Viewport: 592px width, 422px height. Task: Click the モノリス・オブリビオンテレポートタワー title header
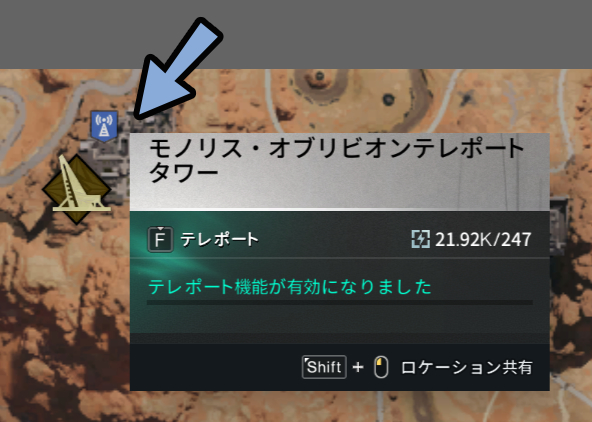pos(338,161)
